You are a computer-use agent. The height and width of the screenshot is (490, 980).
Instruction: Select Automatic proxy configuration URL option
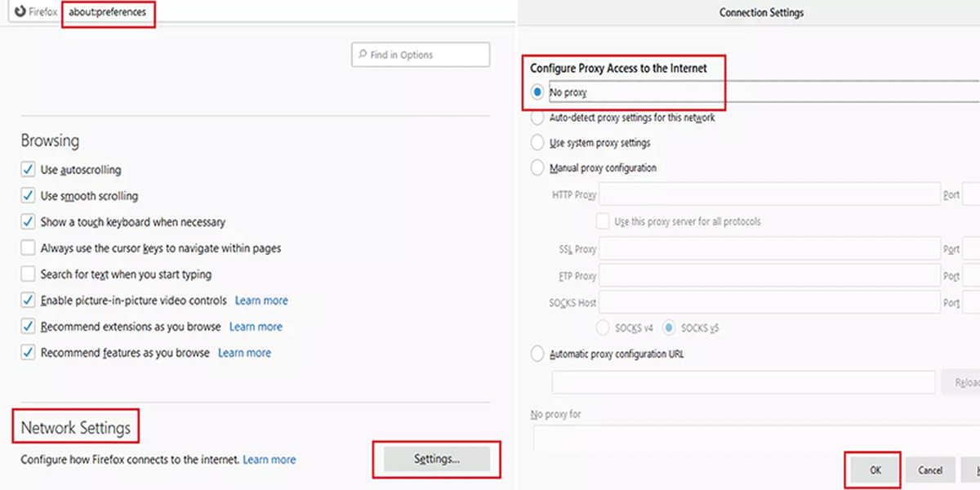537,354
